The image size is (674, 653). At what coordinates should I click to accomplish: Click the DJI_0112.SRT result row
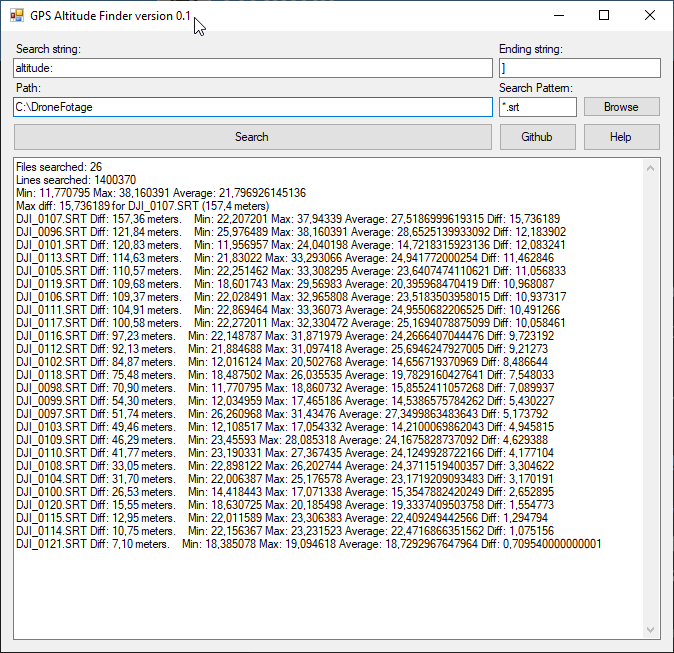point(282,349)
